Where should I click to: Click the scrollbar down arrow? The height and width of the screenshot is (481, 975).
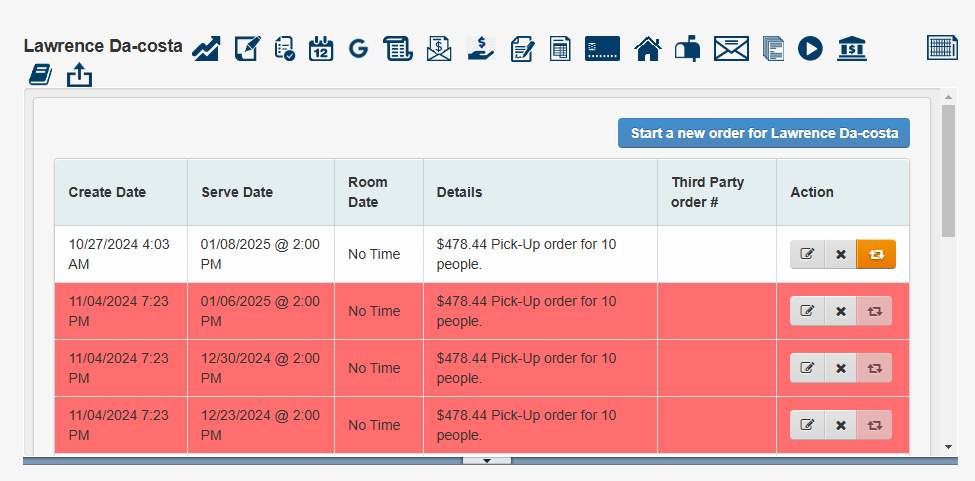tap(948, 446)
